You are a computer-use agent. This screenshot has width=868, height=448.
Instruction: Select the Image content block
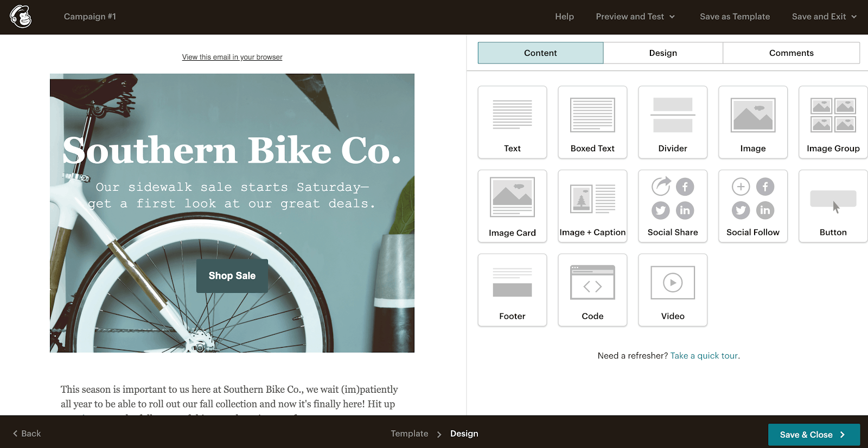pyautogui.click(x=753, y=122)
